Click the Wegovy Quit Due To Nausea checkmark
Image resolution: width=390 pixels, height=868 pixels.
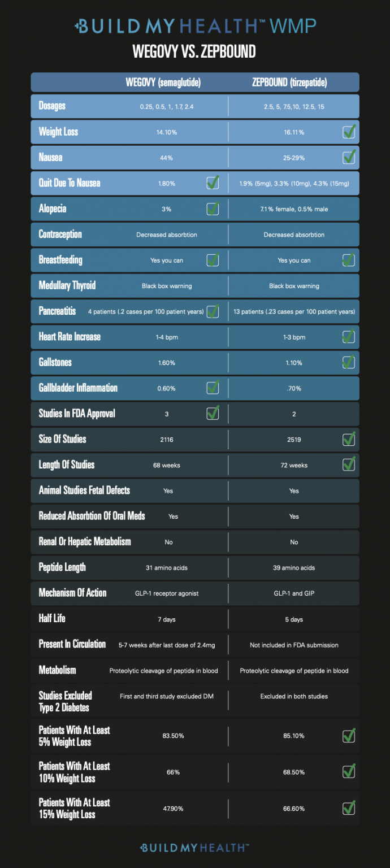tap(213, 183)
